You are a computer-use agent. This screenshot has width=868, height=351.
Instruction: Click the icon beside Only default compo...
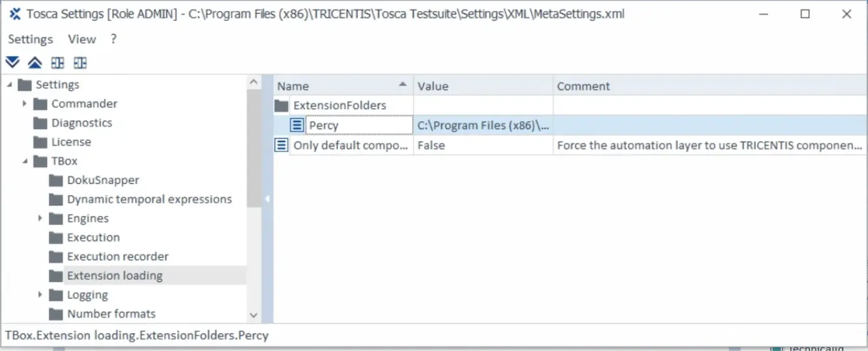pos(282,145)
